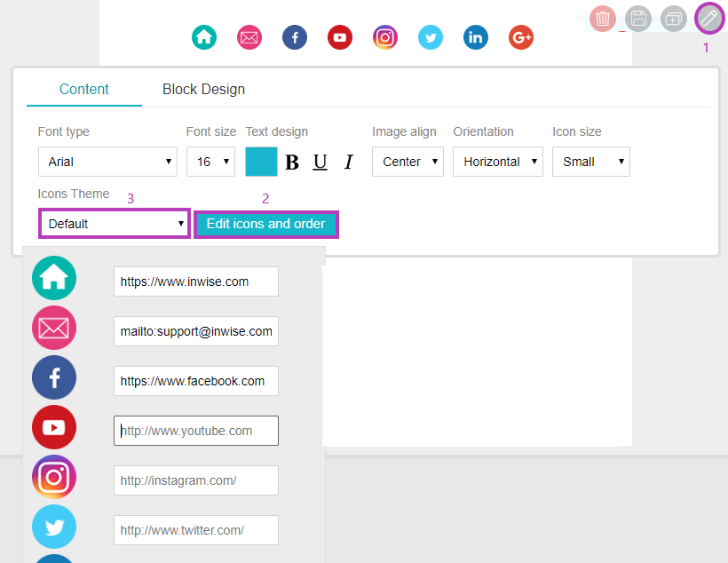Click the Twitter bird icon
The height and width of the screenshot is (563, 728).
coord(431,37)
